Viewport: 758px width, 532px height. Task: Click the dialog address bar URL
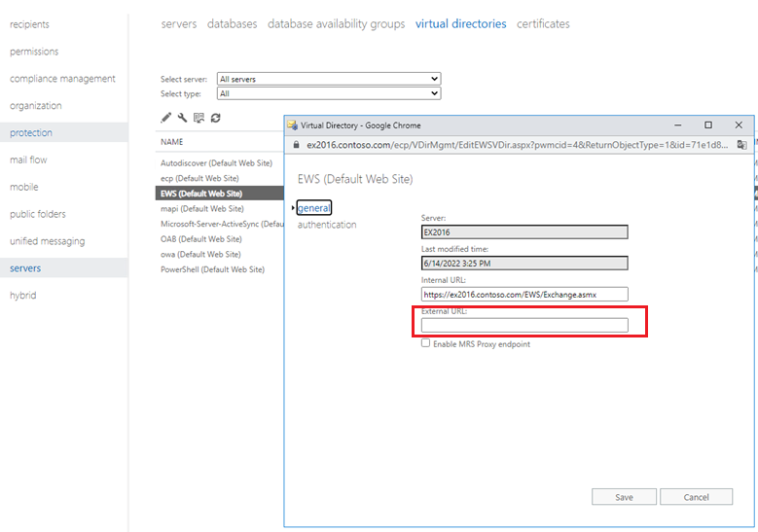pyautogui.click(x=518, y=145)
